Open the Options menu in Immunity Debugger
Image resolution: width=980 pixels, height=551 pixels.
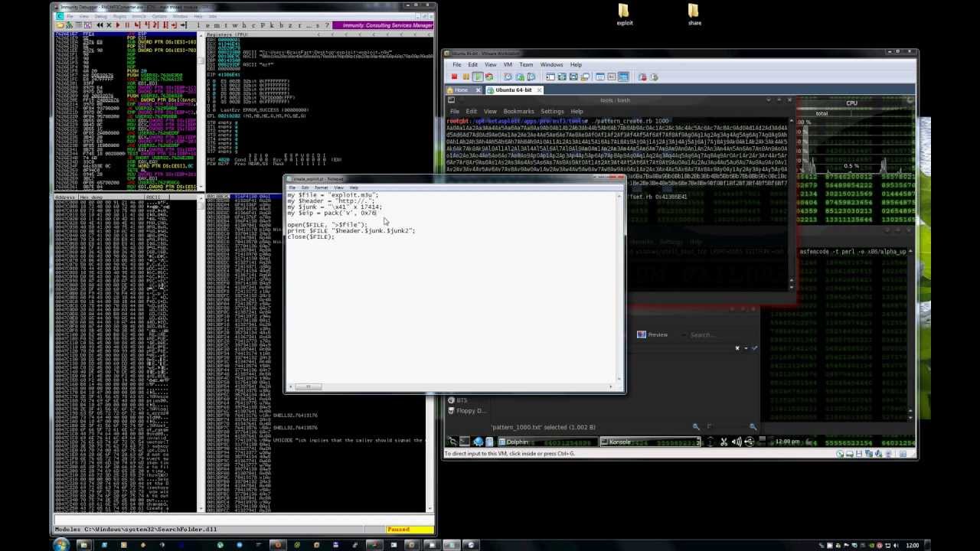159,16
